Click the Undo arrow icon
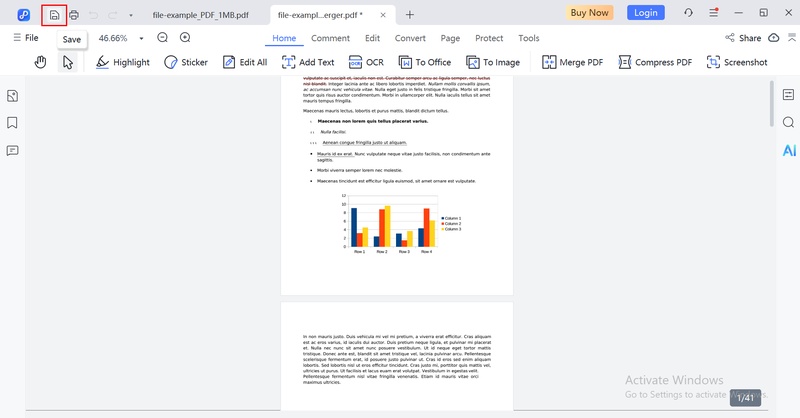800x418 pixels. coord(93,15)
